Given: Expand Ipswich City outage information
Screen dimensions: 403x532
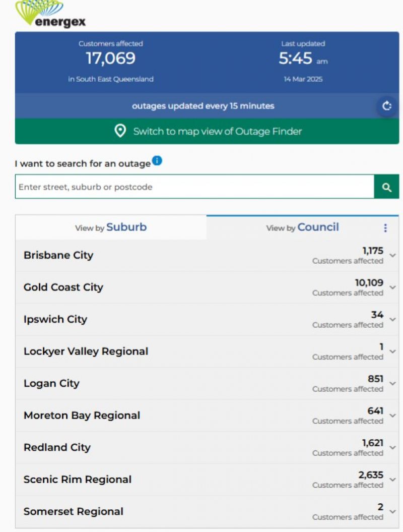Looking at the screenshot, I should (x=392, y=320).
